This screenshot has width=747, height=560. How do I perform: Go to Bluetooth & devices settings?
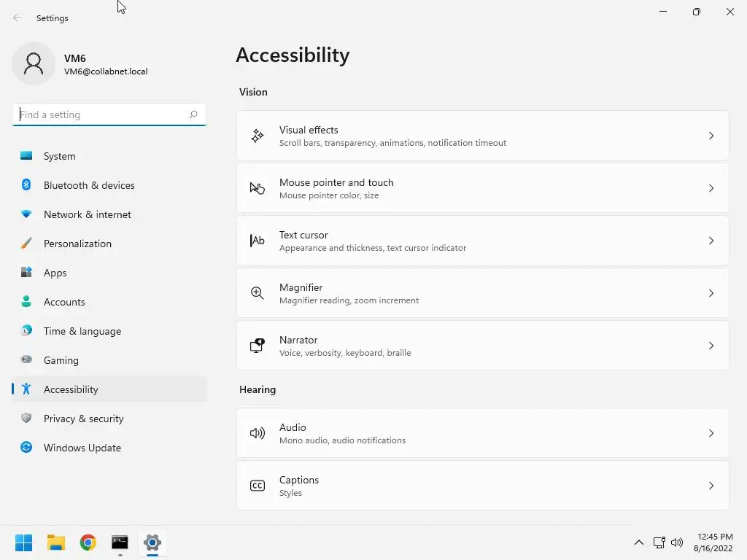[x=89, y=185]
